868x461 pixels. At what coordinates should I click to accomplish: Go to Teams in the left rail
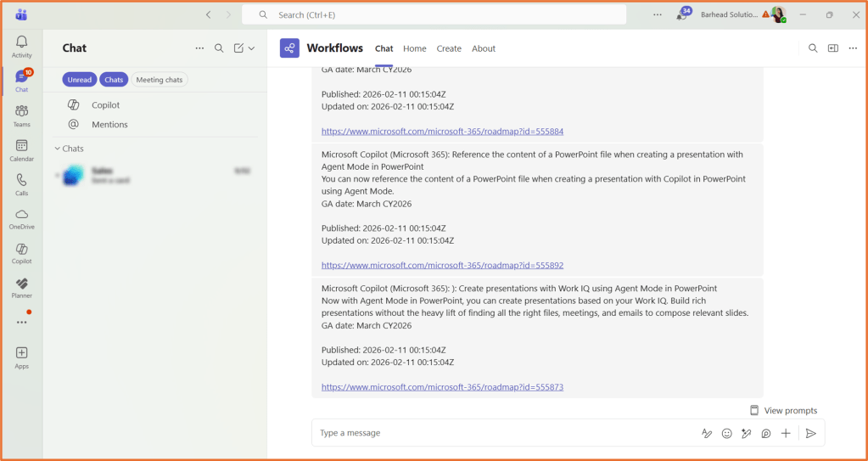click(21, 115)
